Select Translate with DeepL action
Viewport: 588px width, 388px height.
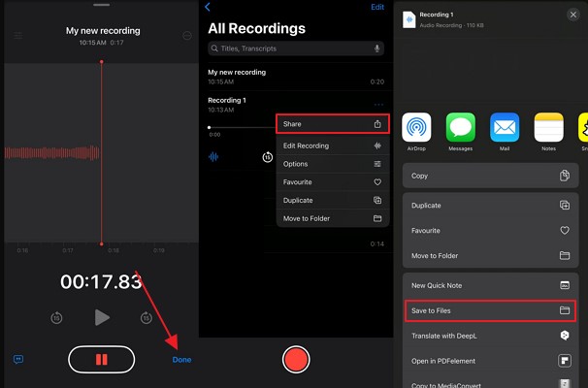tap(491, 336)
